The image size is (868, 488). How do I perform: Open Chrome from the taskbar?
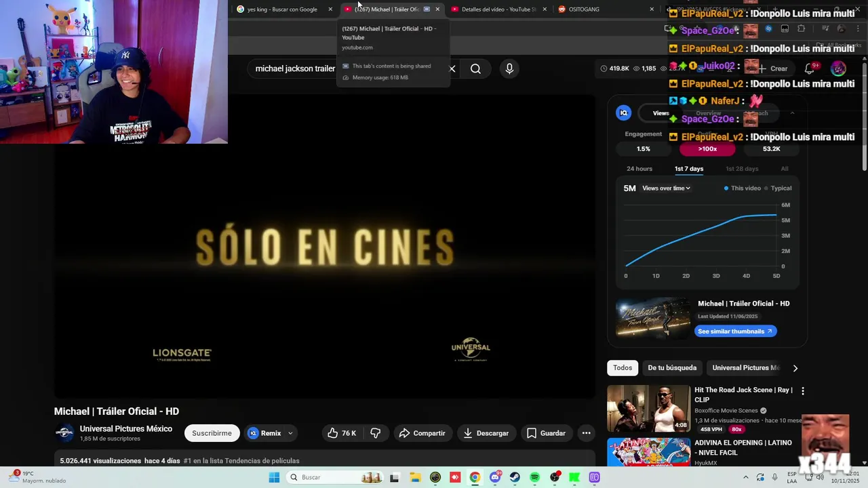(475, 477)
